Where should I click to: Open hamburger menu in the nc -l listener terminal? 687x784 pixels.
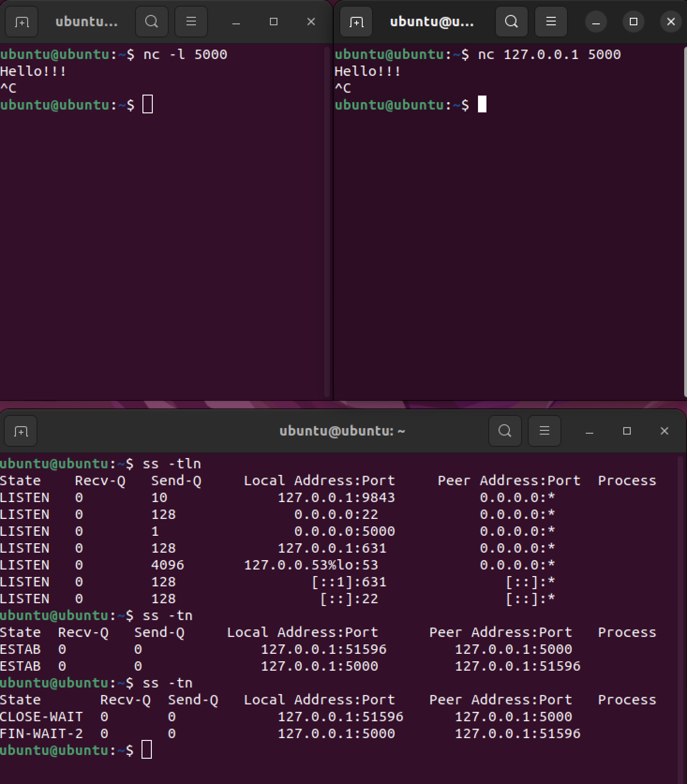(x=191, y=22)
